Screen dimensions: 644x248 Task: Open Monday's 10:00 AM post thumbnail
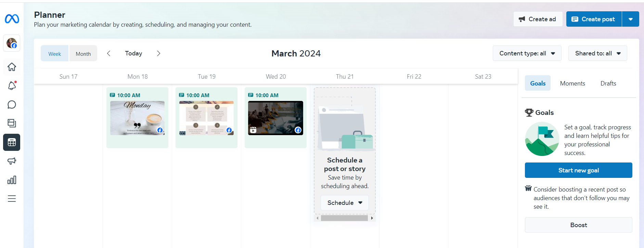click(x=137, y=118)
